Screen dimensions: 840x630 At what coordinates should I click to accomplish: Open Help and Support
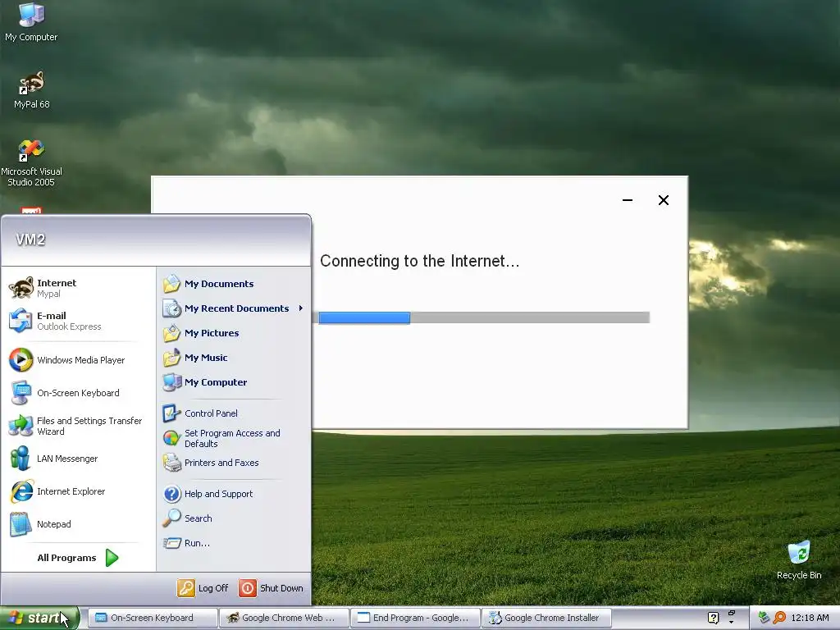(x=234, y=494)
